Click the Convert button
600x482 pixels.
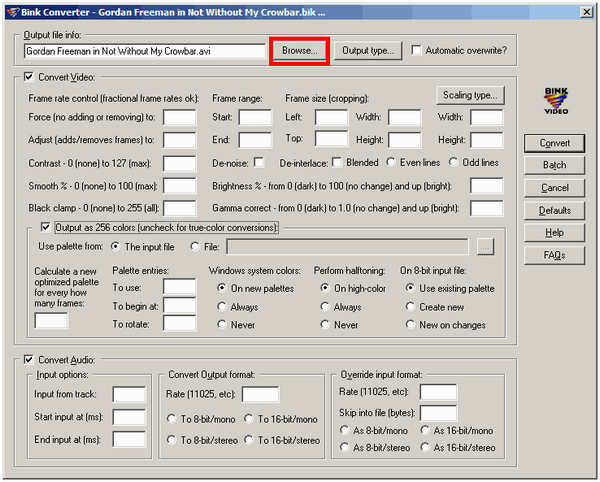[x=554, y=143]
